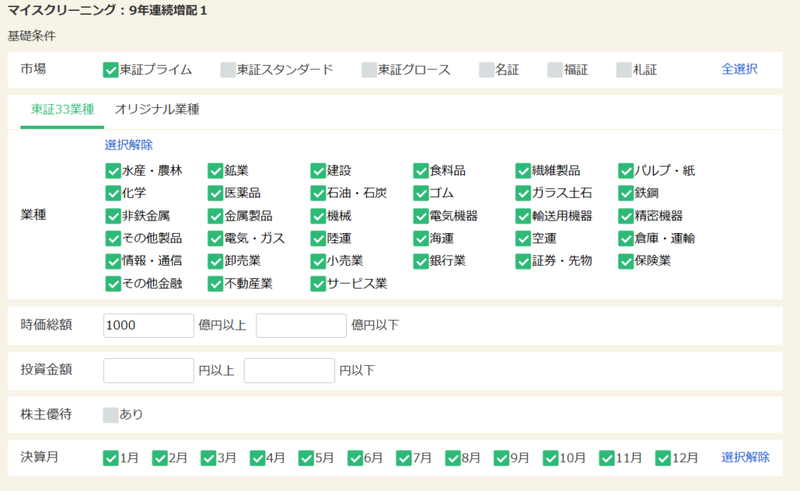Uncheck the 6月 settlement month

point(355,458)
